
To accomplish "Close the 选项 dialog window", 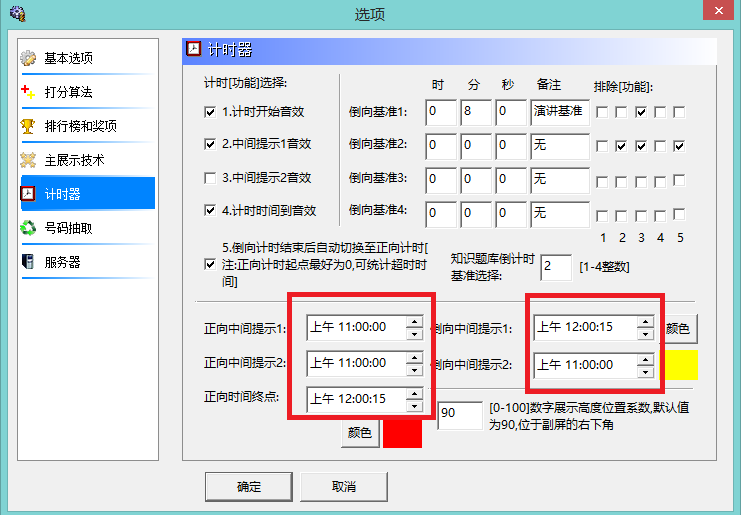I will 718,10.
